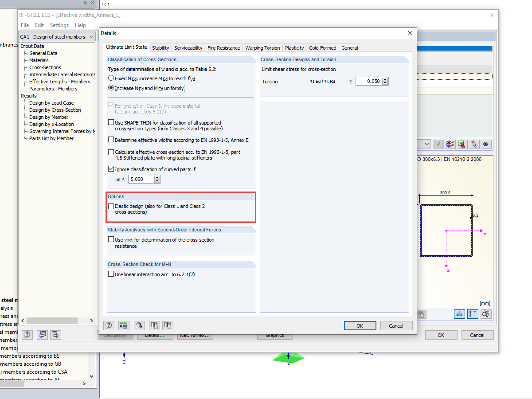This screenshot has height=399, width=532.
Task: Click the Excel export icon above the graphic
Action: point(462,144)
